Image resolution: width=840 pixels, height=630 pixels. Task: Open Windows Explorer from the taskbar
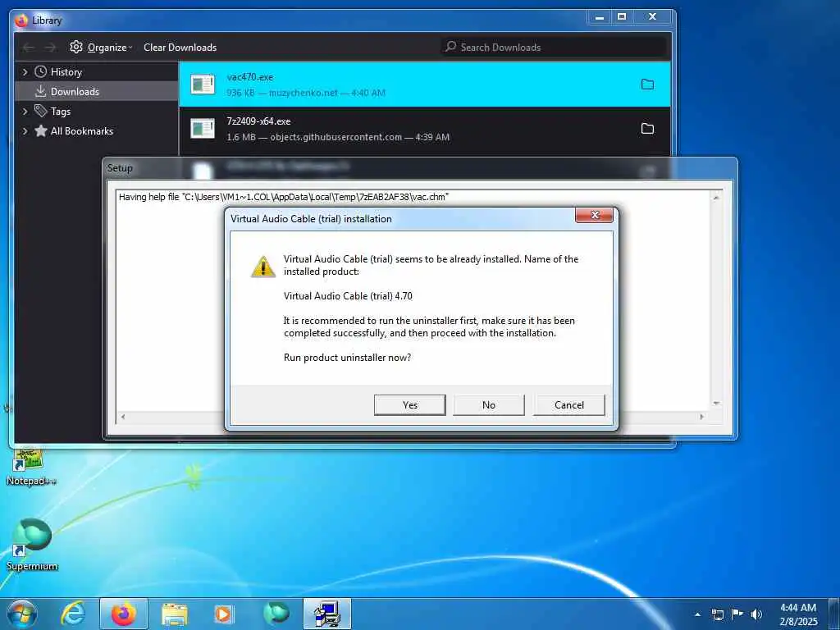point(175,614)
